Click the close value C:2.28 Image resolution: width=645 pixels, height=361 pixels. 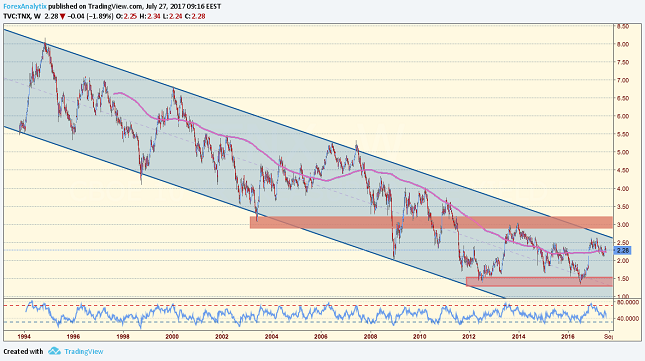click(195, 16)
